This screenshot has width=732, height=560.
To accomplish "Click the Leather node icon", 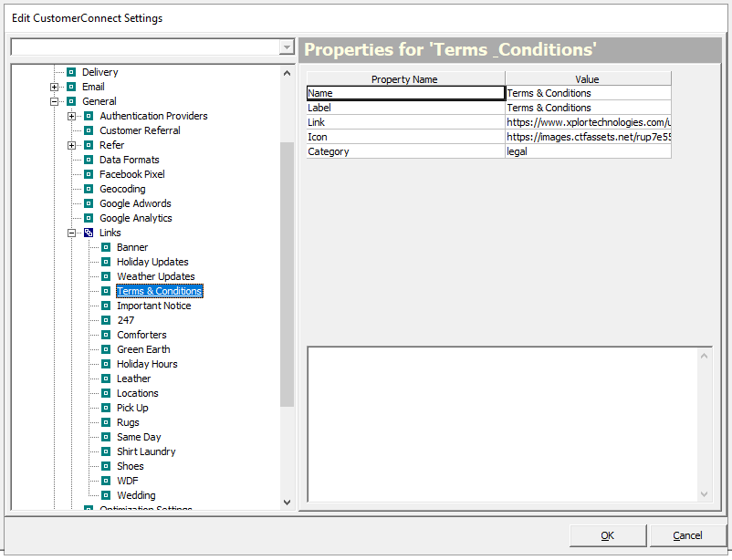I will pyautogui.click(x=106, y=379).
